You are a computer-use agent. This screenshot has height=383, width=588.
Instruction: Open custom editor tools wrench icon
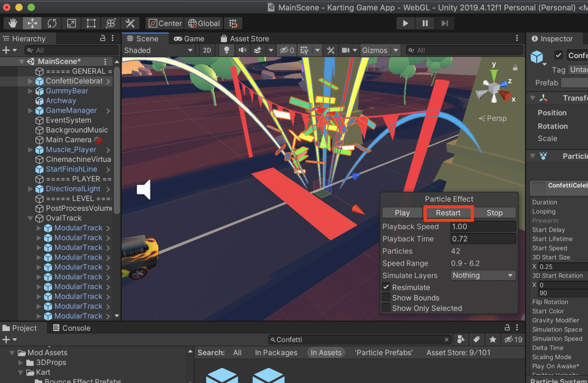coord(130,23)
